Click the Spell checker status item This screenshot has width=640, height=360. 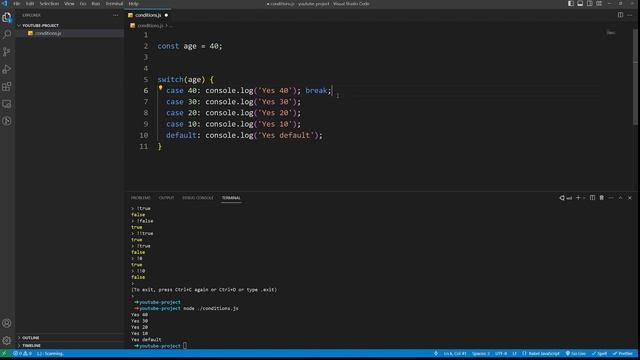(x=599, y=354)
